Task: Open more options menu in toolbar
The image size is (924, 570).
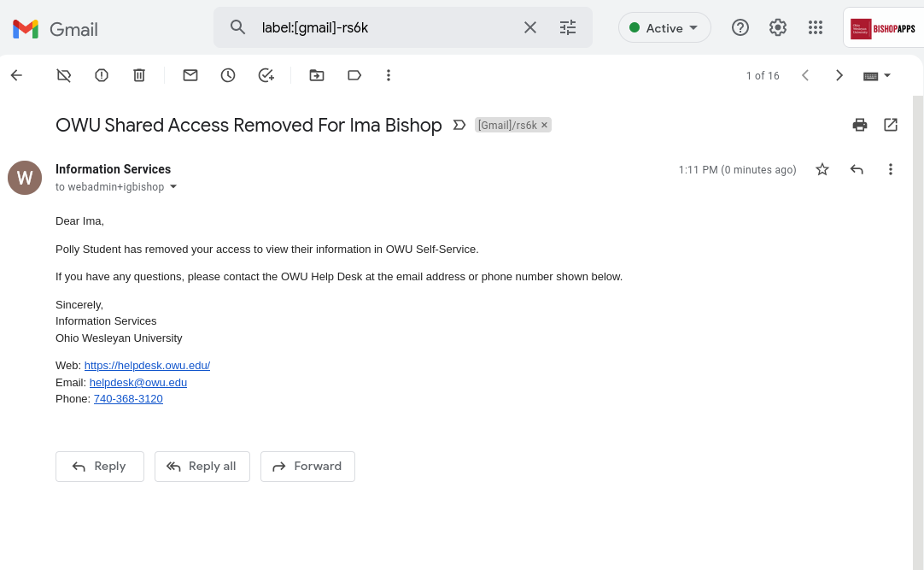Action: point(389,75)
